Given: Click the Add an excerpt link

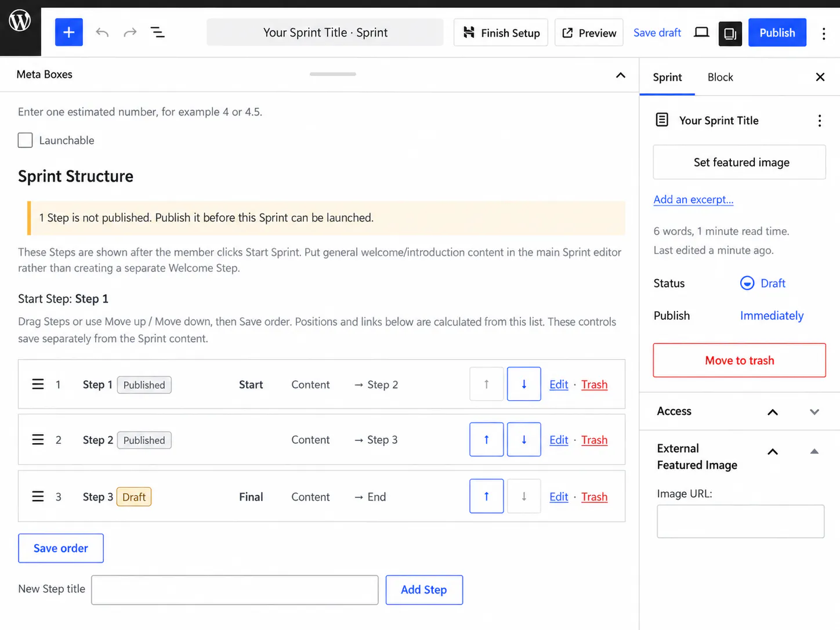Looking at the screenshot, I should [693, 200].
